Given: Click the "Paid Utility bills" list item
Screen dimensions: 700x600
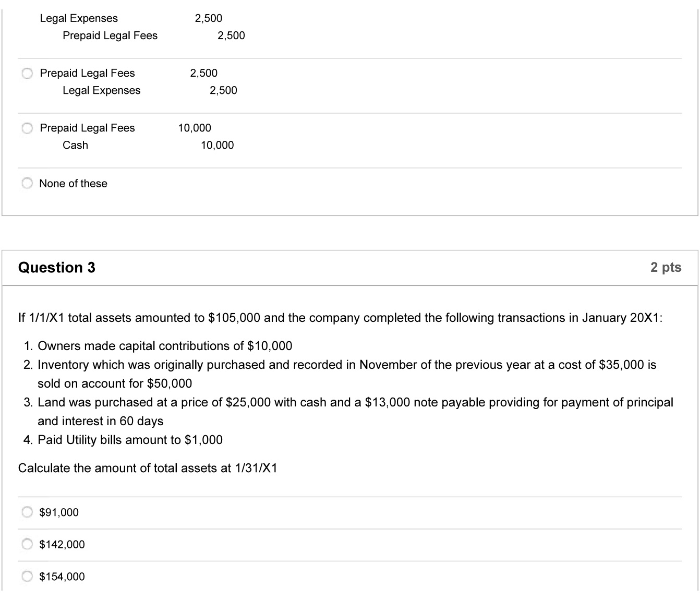Looking at the screenshot, I should click(x=130, y=440).
